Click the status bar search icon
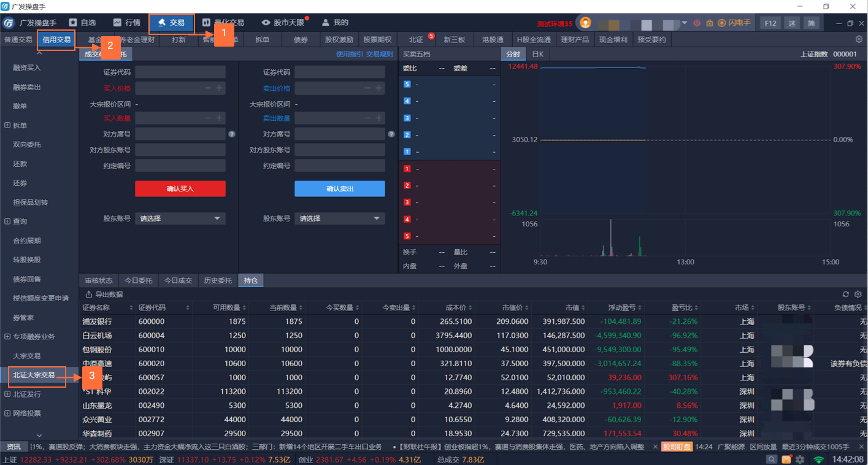868x465 pixels. pyautogui.click(x=772, y=459)
